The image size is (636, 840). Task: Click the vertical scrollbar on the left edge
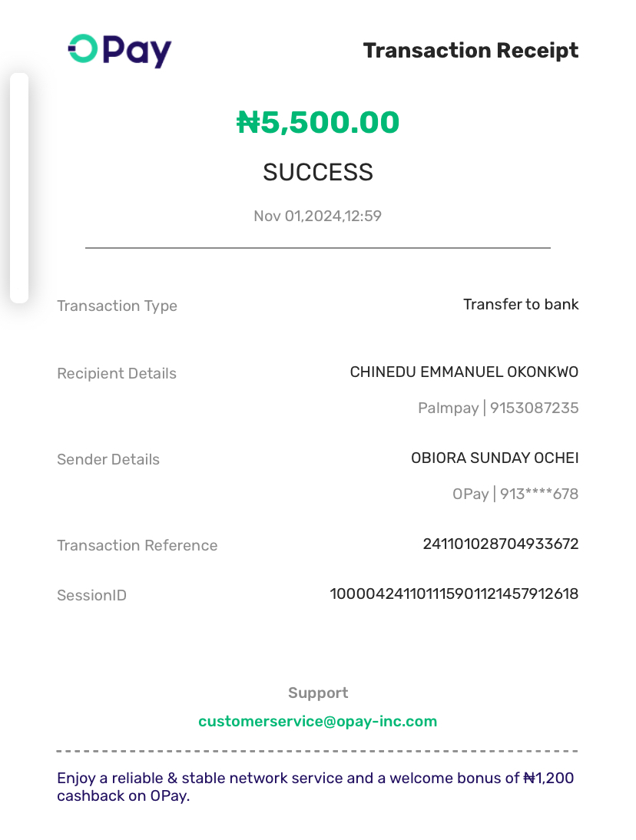[x=18, y=188]
